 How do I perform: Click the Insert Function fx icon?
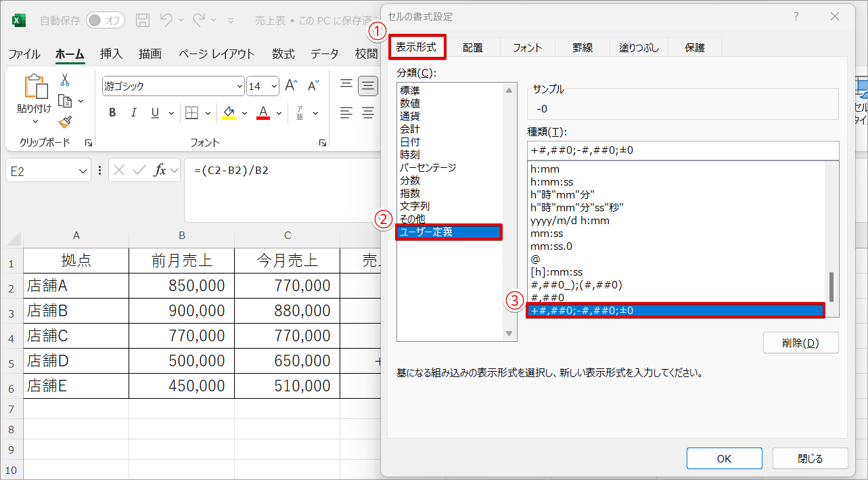[160, 171]
